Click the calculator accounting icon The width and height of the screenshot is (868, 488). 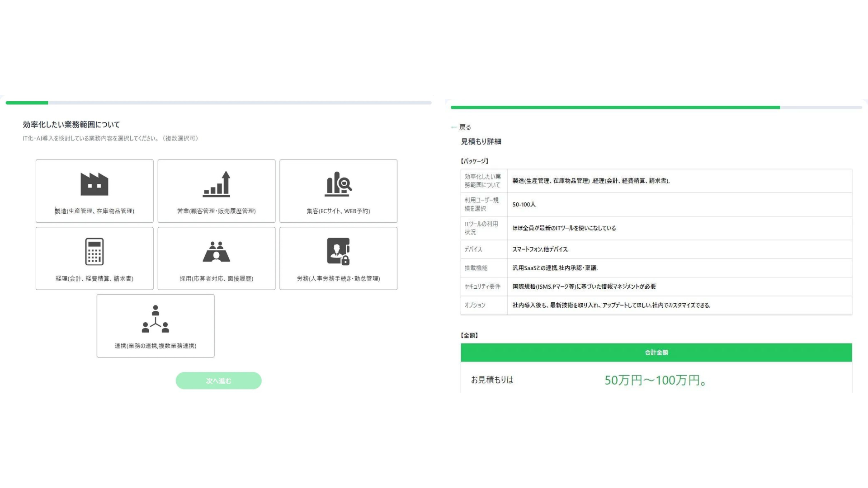94,251
